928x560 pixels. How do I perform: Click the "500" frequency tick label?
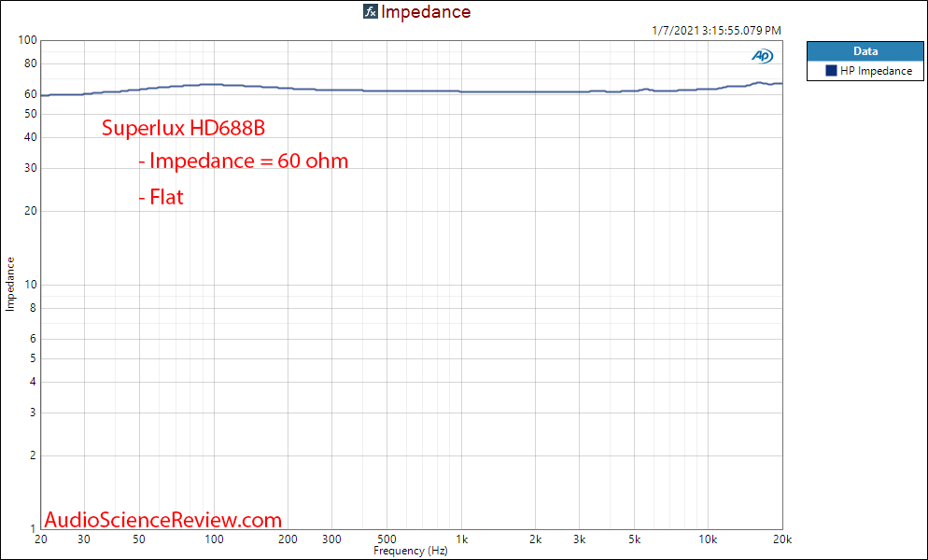[x=387, y=539]
